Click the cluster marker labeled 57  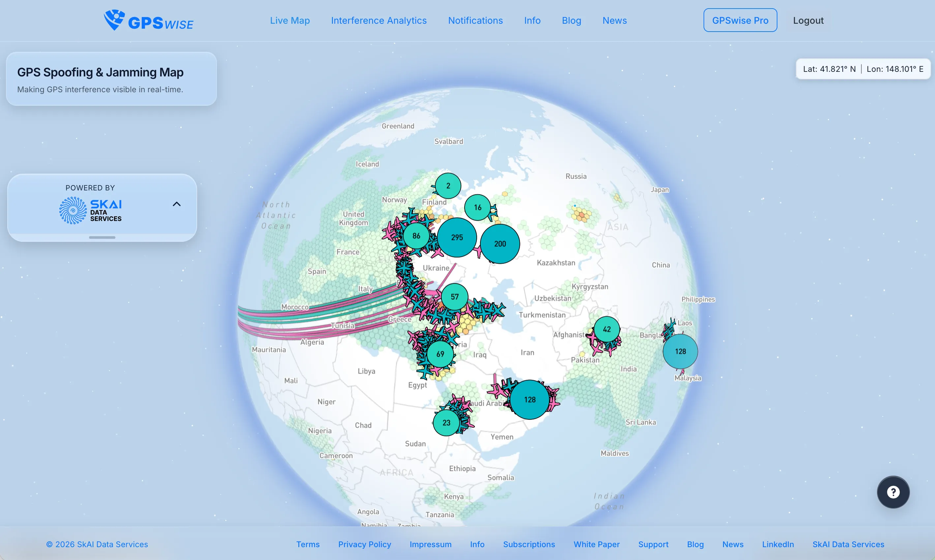coord(455,297)
